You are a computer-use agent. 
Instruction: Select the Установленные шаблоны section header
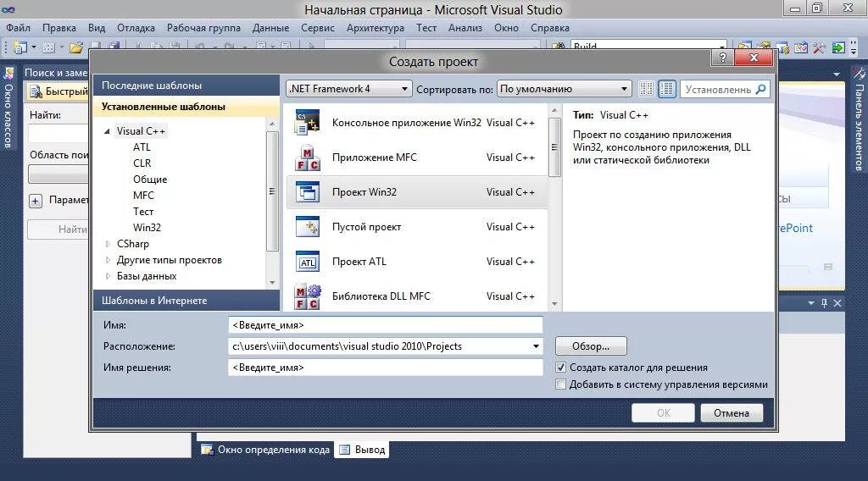186,107
